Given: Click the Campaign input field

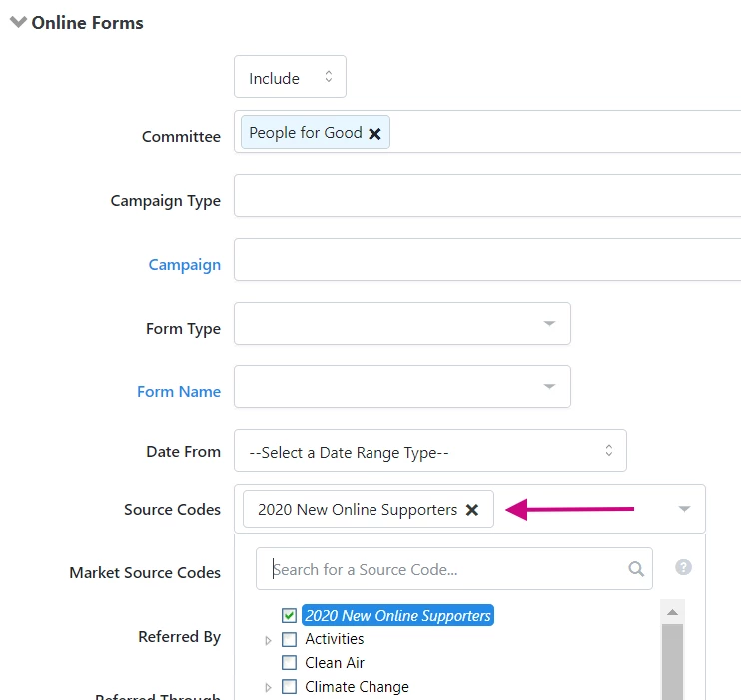Looking at the screenshot, I should coord(487,259).
